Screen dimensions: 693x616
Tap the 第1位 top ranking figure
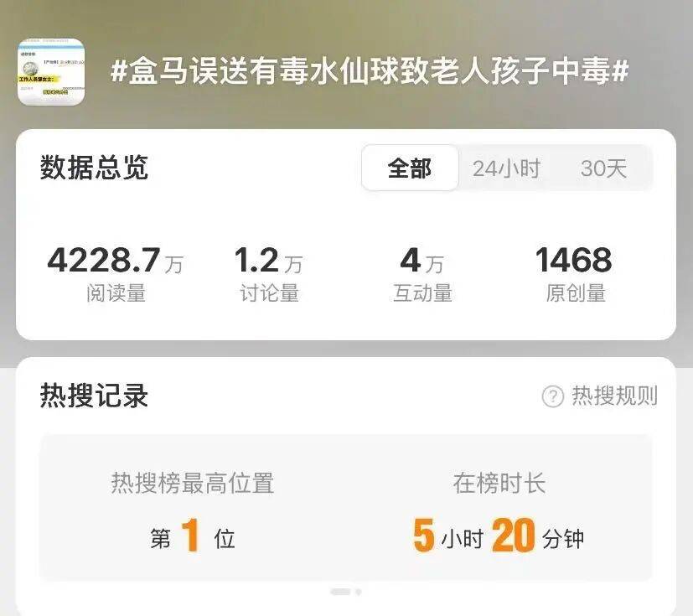(x=192, y=536)
